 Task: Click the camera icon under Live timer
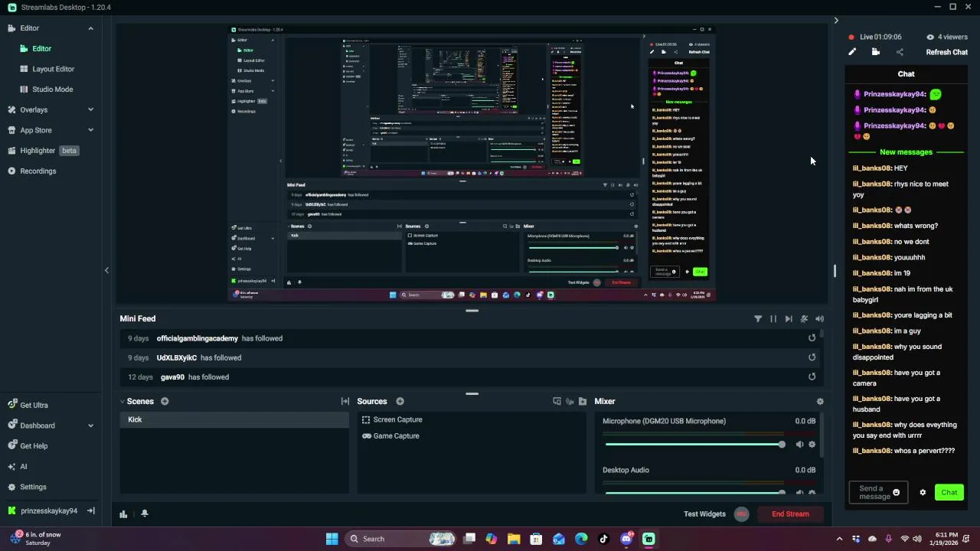(x=876, y=52)
